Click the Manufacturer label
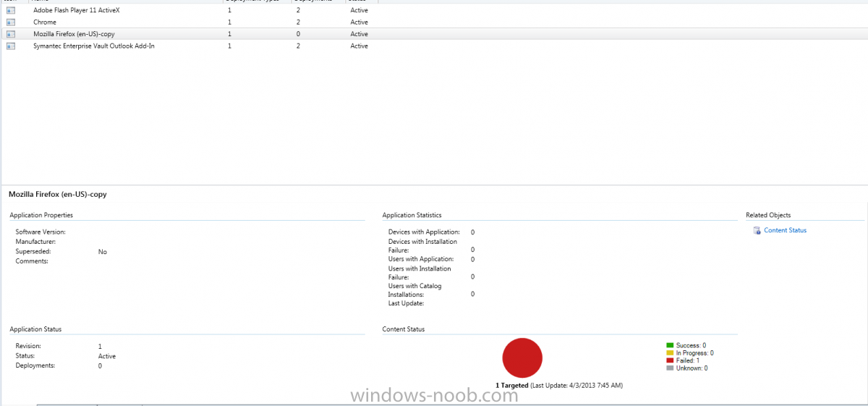The image size is (868, 406). (36, 242)
